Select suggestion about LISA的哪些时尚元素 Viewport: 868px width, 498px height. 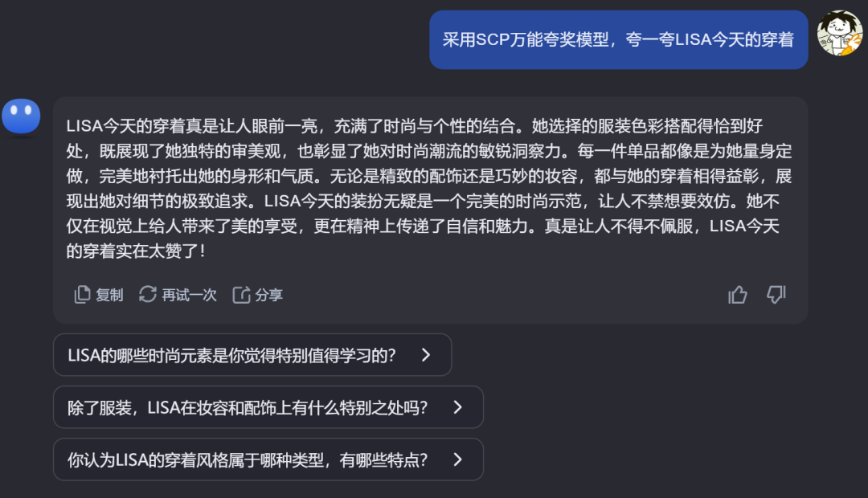pos(231,355)
